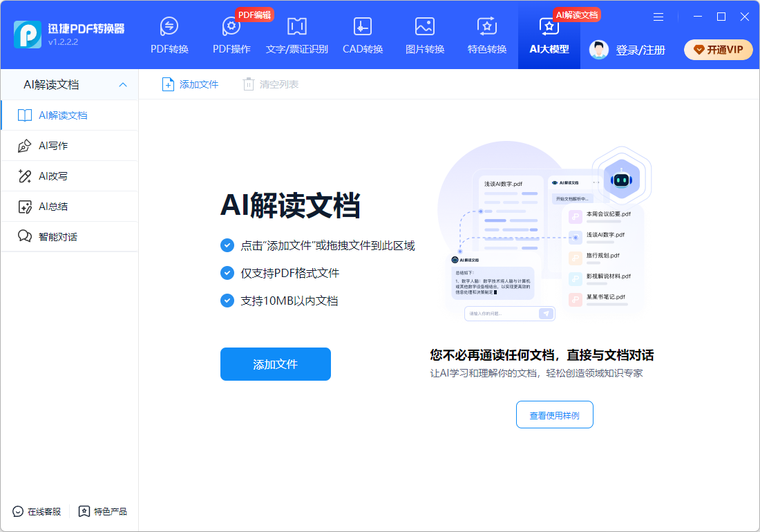
Task: Select the AI大模型 tab
Action: 549,35
